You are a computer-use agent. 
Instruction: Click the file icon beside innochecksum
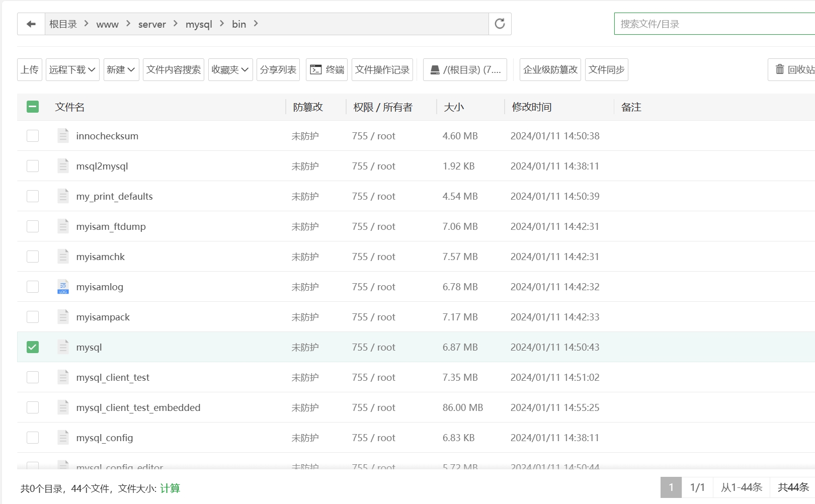(63, 136)
